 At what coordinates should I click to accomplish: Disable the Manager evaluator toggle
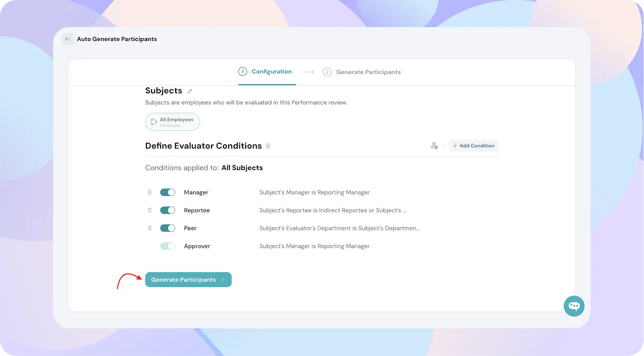(167, 192)
